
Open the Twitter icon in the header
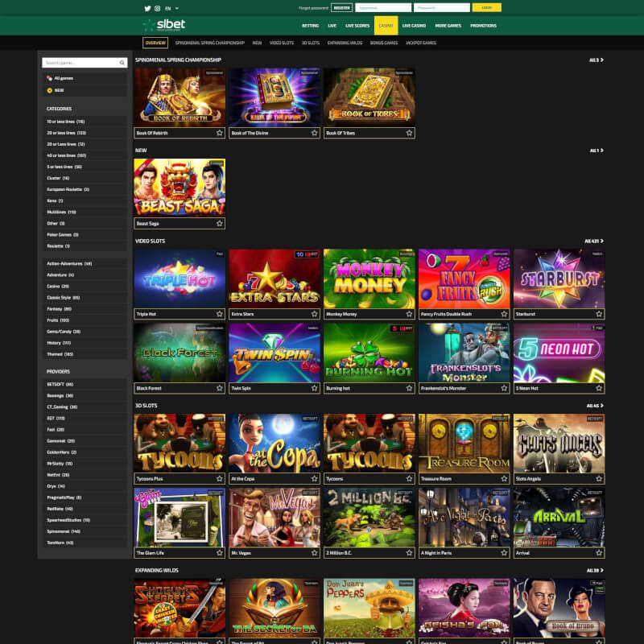[147, 8]
